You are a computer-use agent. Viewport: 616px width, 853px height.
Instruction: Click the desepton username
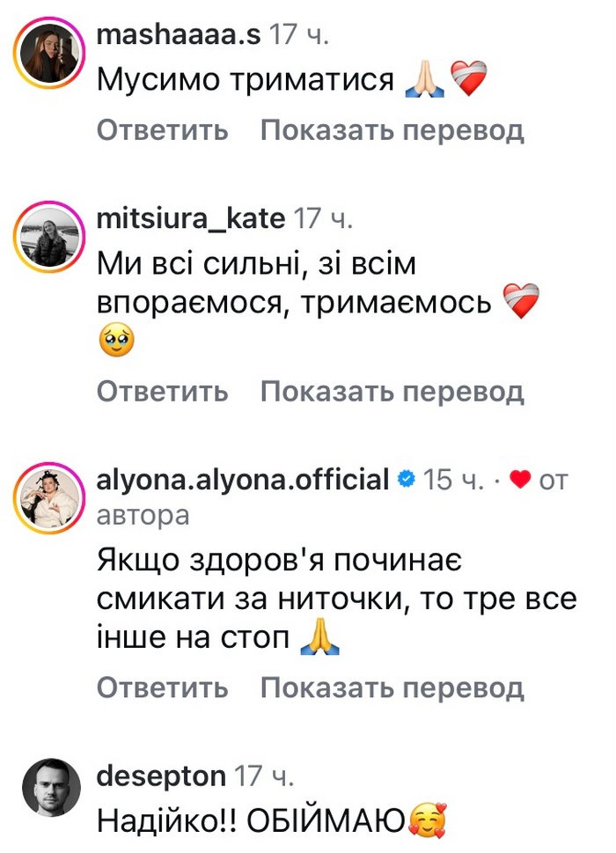click(x=161, y=776)
